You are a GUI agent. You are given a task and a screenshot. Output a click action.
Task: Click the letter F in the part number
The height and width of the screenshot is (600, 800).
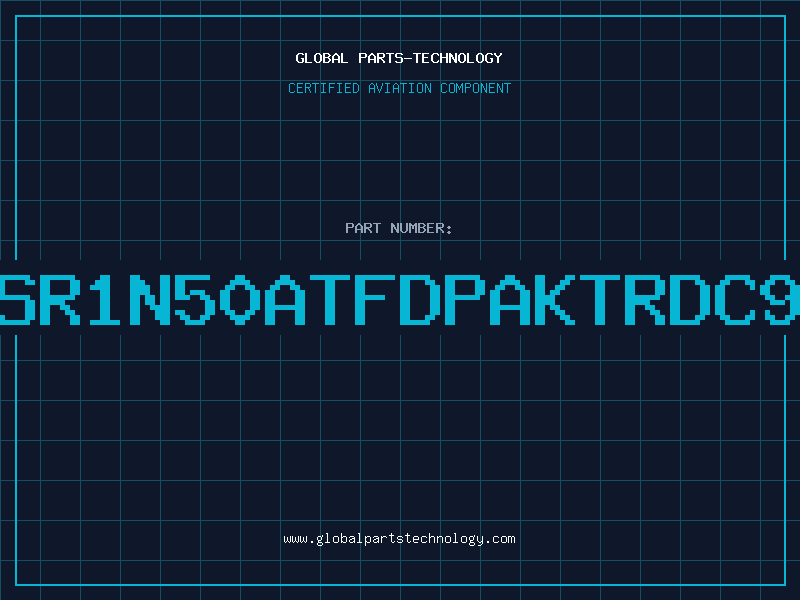click(x=377, y=299)
